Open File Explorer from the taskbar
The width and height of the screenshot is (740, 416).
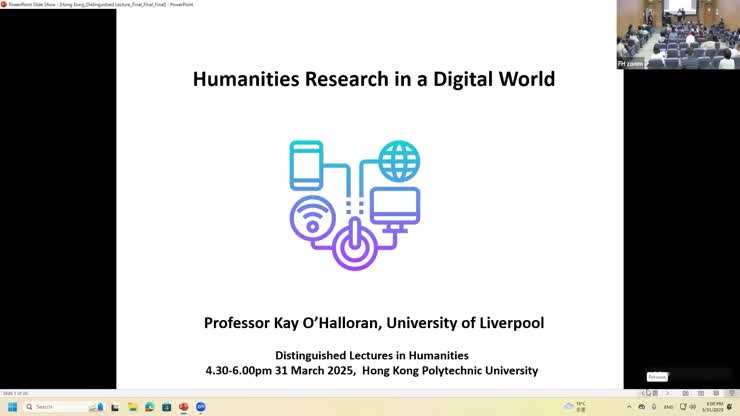tap(132, 407)
